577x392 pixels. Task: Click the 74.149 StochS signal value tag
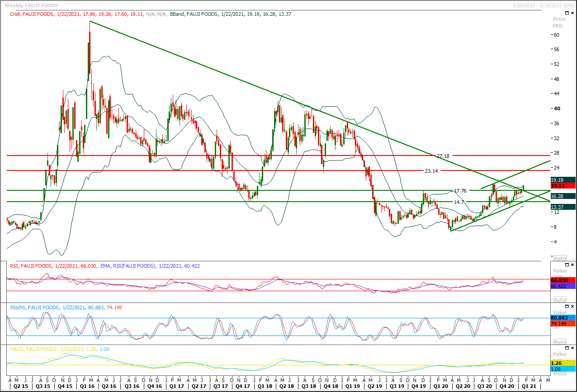(563, 324)
